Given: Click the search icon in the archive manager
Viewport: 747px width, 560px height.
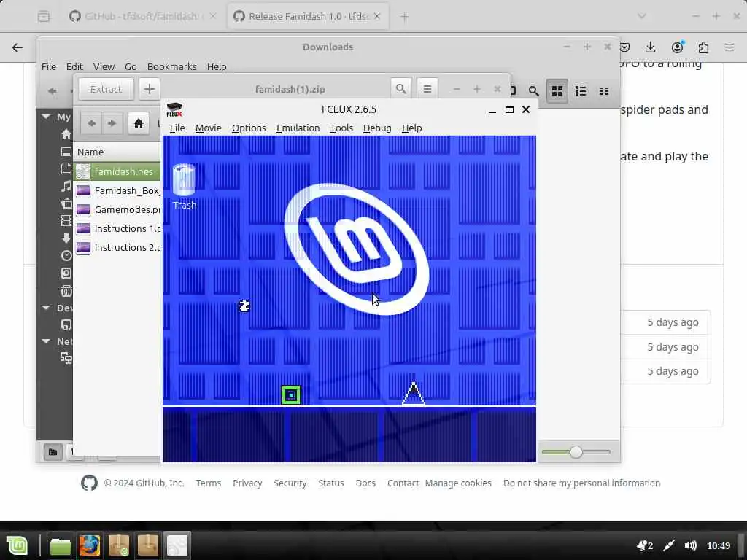Looking at the screenshot, I should click(x=401, y=89).
